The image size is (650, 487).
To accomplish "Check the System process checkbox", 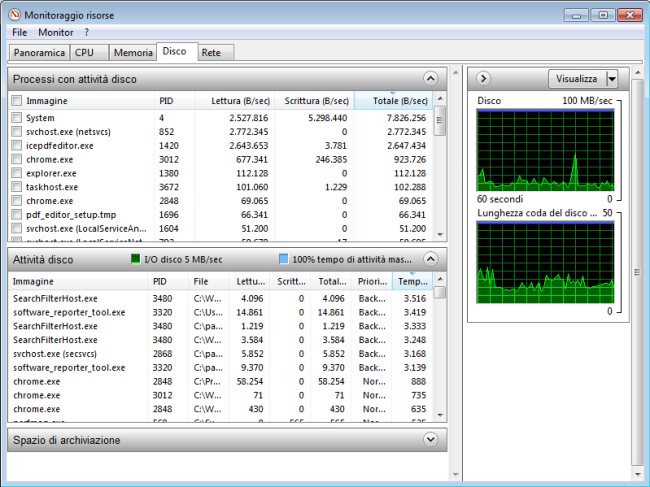I will (17, 118).
